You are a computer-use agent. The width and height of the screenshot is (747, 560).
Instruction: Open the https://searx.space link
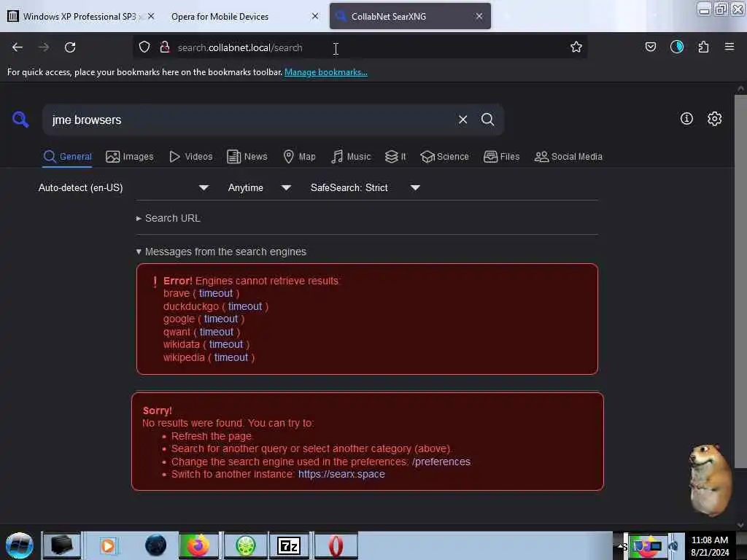[341, 474]
